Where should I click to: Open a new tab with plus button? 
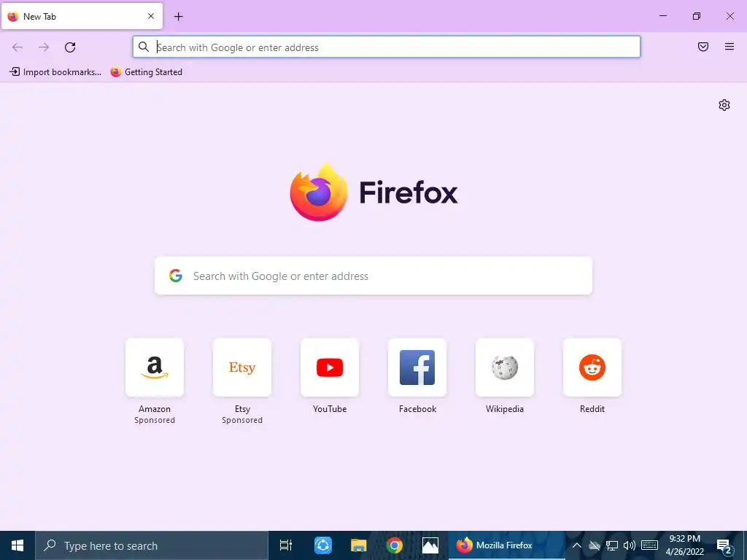[178, 16]
